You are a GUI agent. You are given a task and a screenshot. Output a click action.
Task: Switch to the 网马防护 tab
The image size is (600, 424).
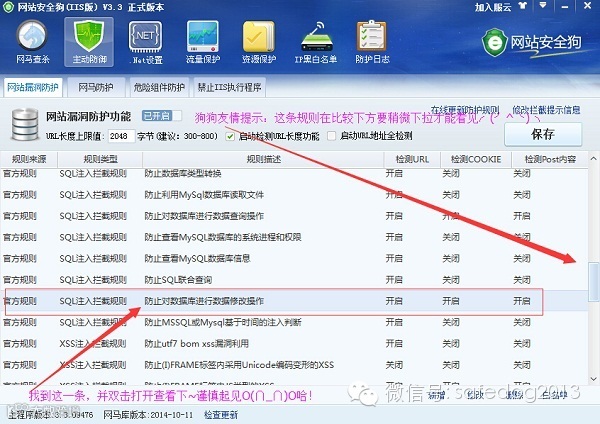point(96,87)
